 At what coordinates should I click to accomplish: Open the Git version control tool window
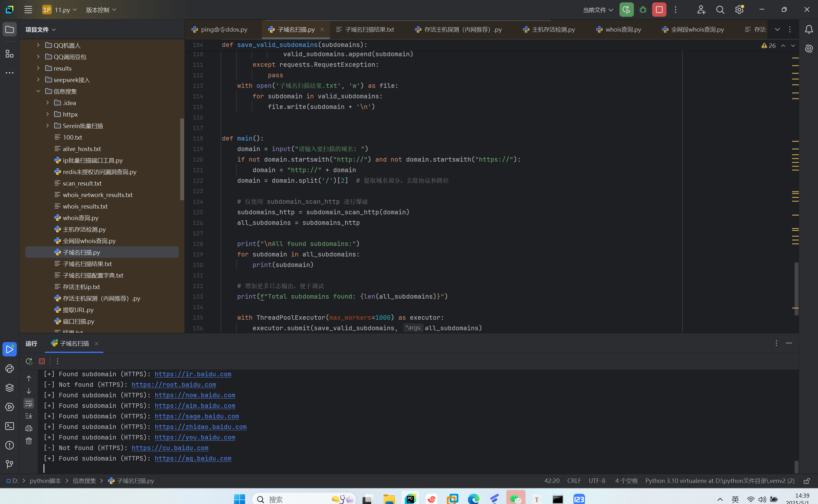click(9, 464)
